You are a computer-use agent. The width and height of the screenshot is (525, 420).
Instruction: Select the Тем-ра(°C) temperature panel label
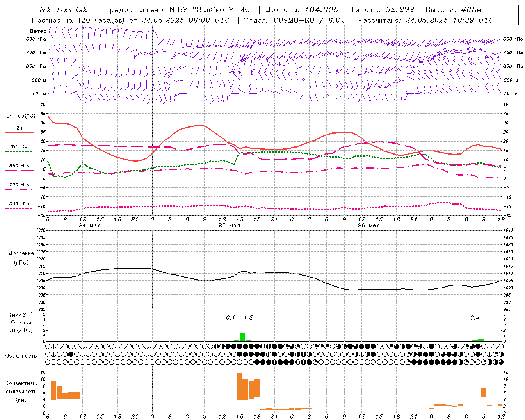[x=19, y=116]
